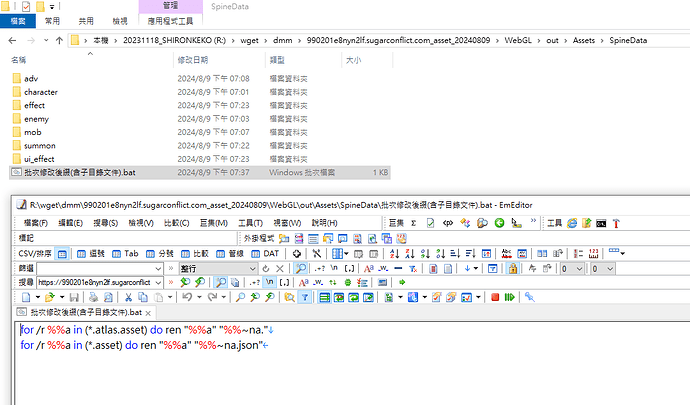The height and width of the screenshot is (405, 690).
Task: Click the red record macro button
Action: 494,297
